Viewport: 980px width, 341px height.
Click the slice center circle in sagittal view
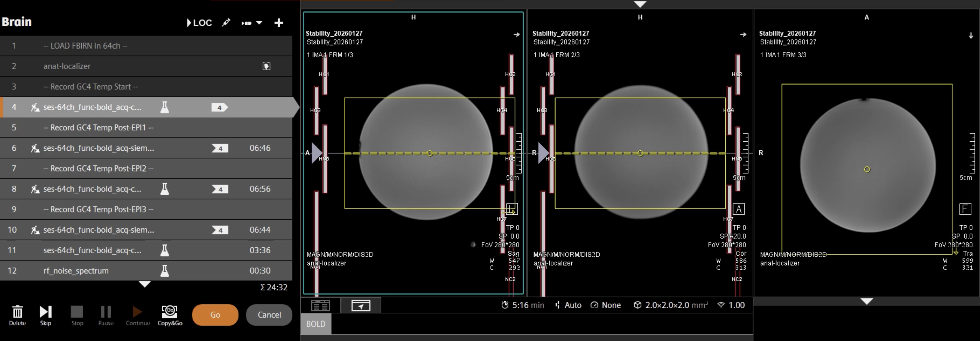(x=430, y=153)
